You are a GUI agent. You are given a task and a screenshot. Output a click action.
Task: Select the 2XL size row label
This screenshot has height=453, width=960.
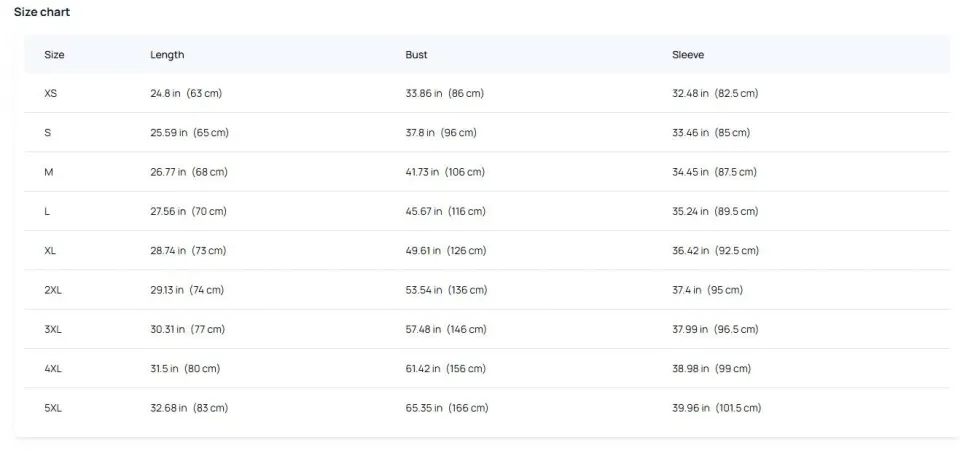tap(53, 290)
